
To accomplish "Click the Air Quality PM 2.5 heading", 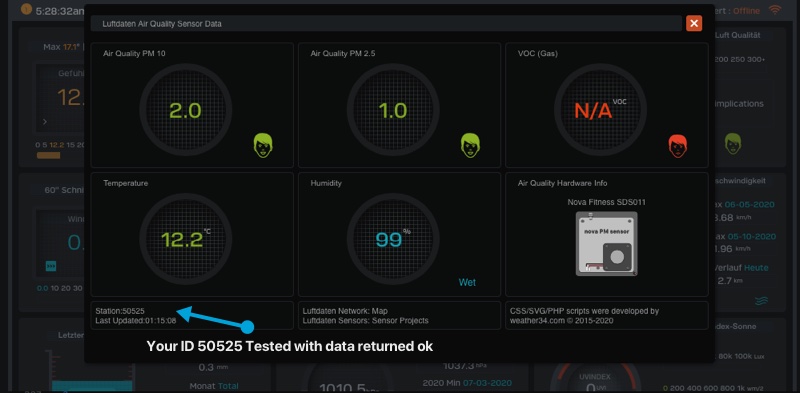I will point(343,53).
